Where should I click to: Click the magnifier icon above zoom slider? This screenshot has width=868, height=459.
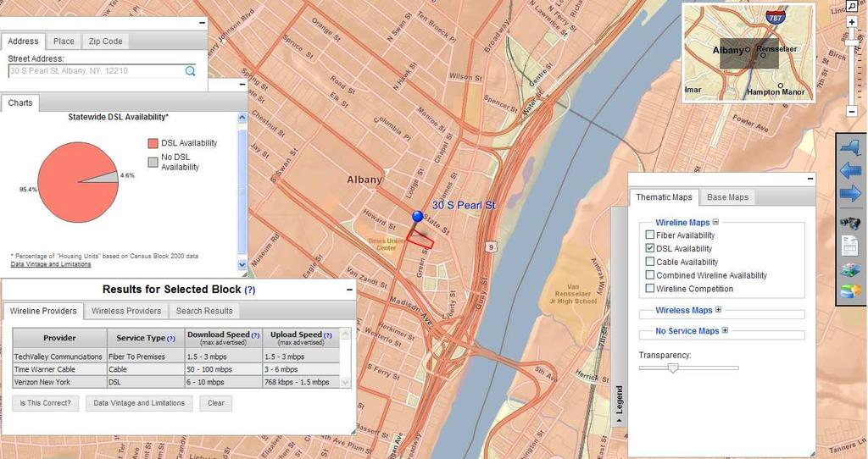tap(851, 6)
